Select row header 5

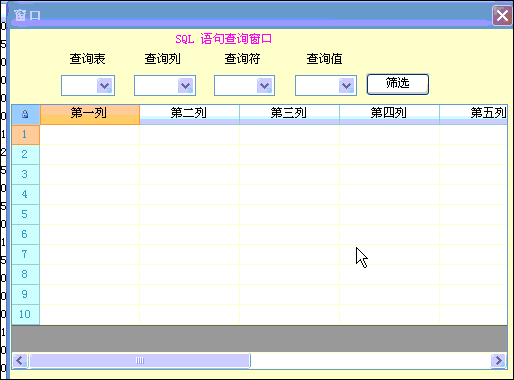pos(26,215)
